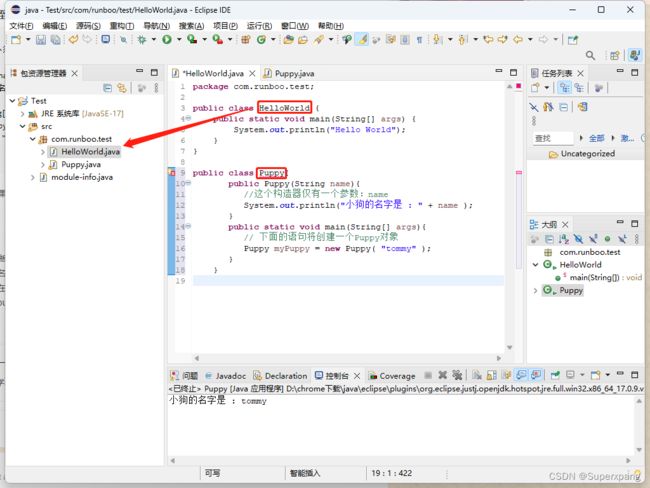650x488 pixels.
Task: Open Package Explorer view menu dots
Action: 156,87
